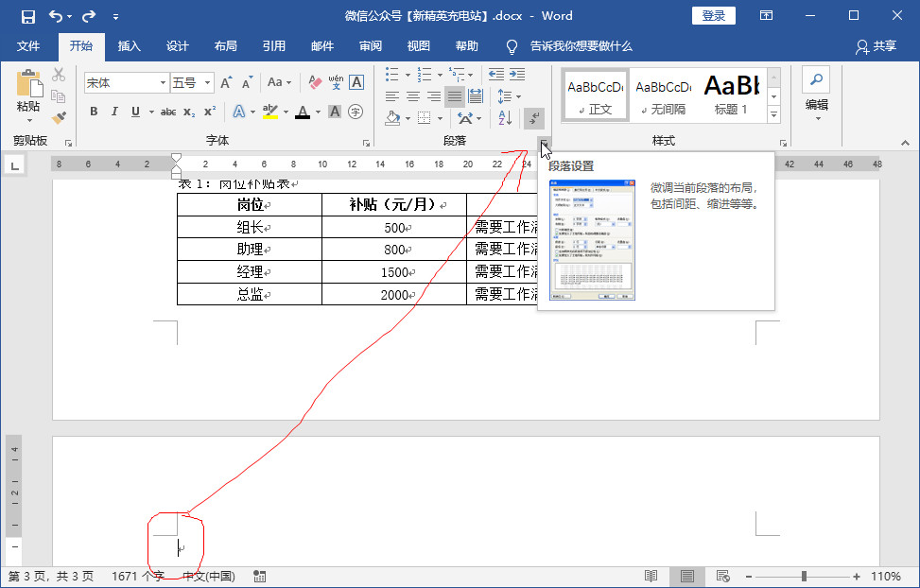
Task: Click the sort A-Z icon
Action: (x=505, y=118)
